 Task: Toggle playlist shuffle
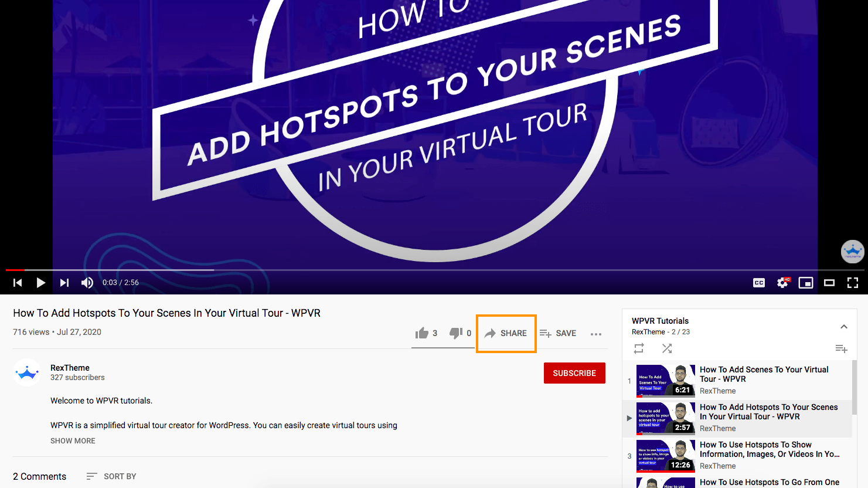click(x=667, y=348)
